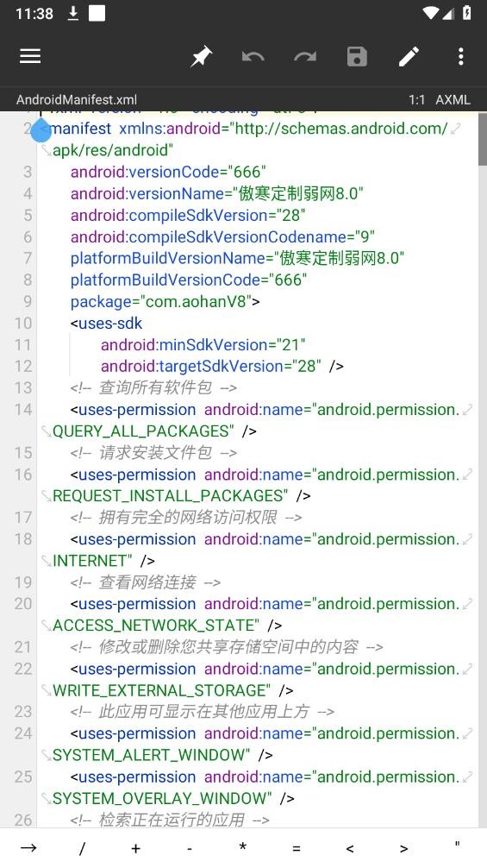Viewport: 487px width, 868px height.
Task: Toggle edit mode with pencil icon
Action: click(409, 56)
